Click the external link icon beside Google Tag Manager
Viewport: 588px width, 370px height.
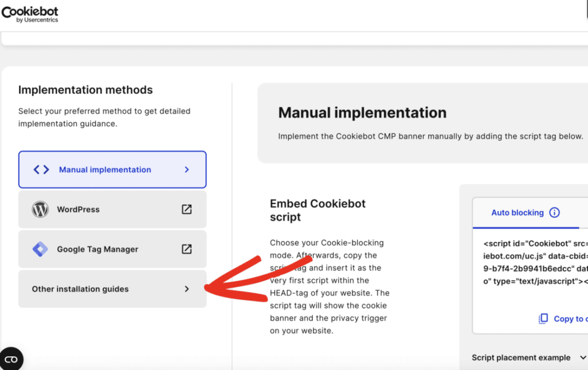(x=186, y=249)
